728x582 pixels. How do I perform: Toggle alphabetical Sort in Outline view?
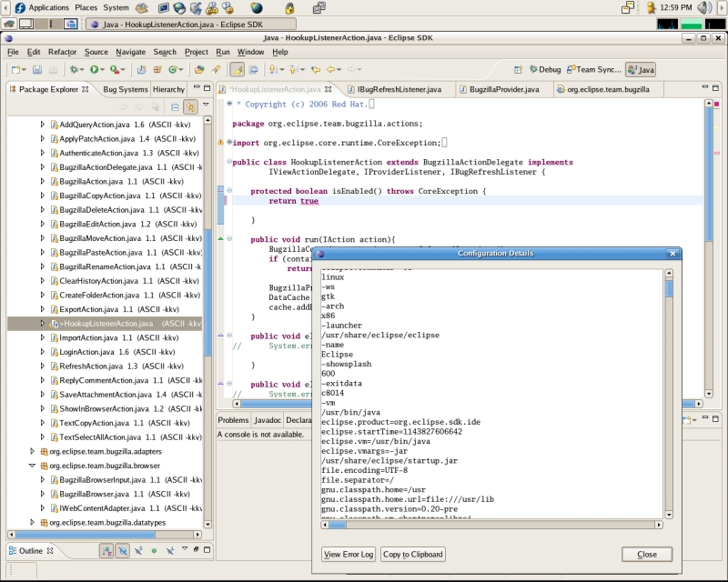pos(106,551)
